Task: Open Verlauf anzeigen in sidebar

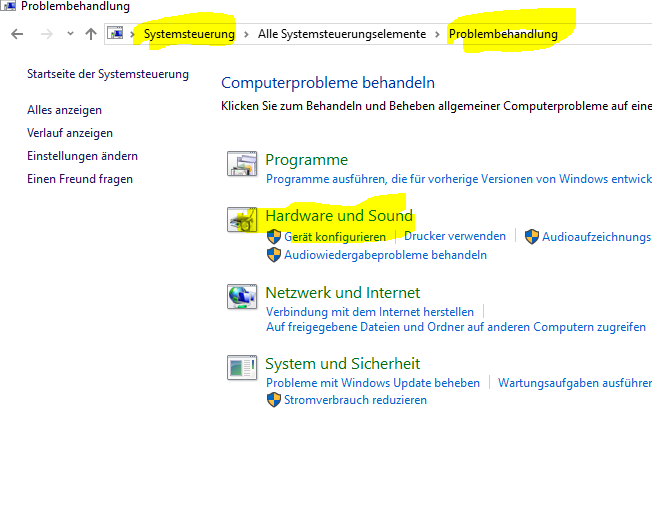Action: 70,133
